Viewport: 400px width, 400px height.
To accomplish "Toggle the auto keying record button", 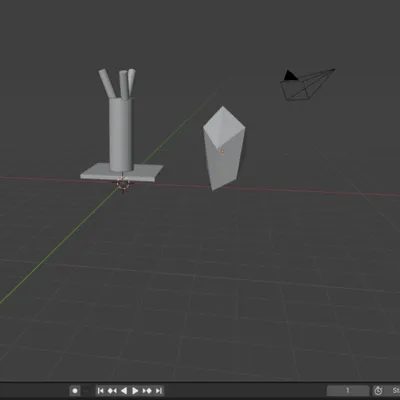I will pyautogui.click(x=75, y=391).
